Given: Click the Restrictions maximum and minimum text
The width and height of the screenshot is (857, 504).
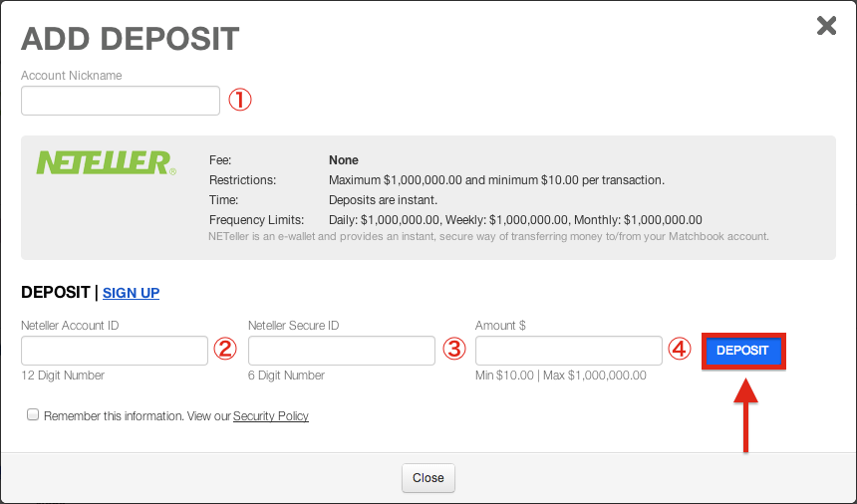Looking at the screenshot, I should point(496,180).
